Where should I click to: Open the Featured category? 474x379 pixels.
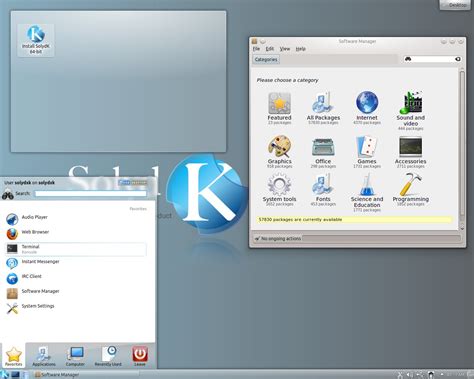[279, 108]
